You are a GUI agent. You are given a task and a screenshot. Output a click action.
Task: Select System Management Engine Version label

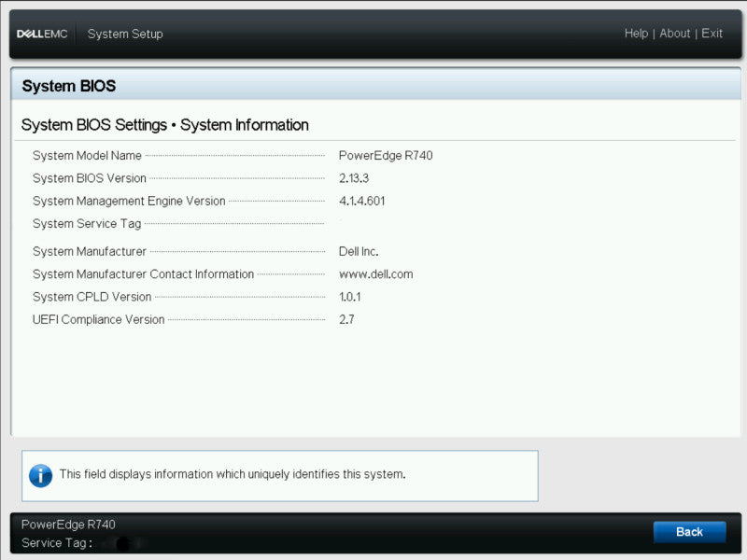point(129,201)
